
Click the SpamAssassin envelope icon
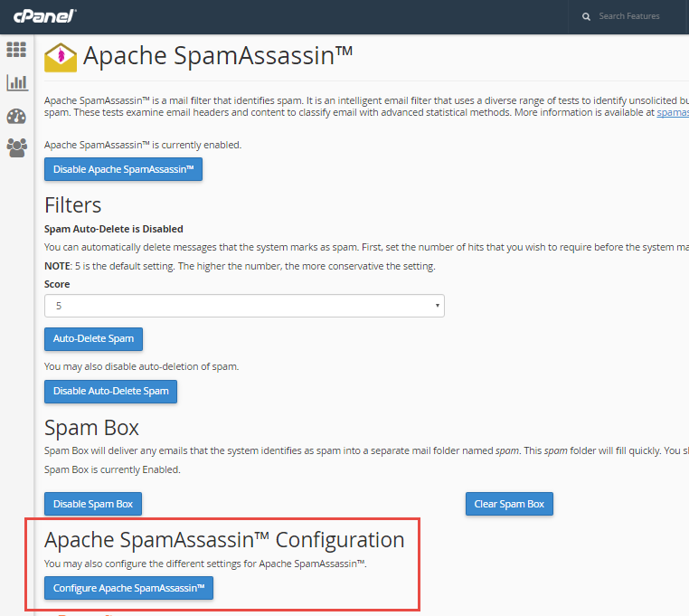61,57
